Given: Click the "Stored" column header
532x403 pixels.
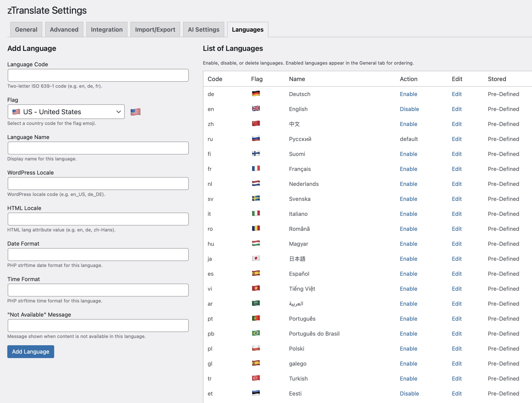Looking at the screenshot, I should (x=497, y=79).
